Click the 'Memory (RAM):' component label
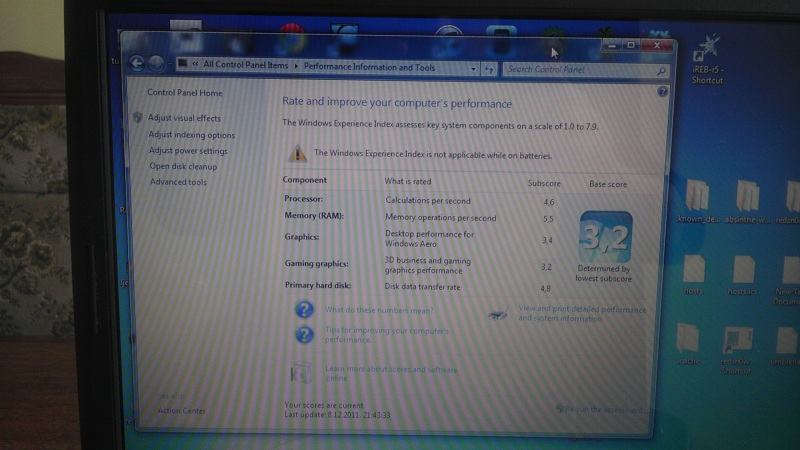Viewport: 800px width, 450px height. tap(314, 216)
